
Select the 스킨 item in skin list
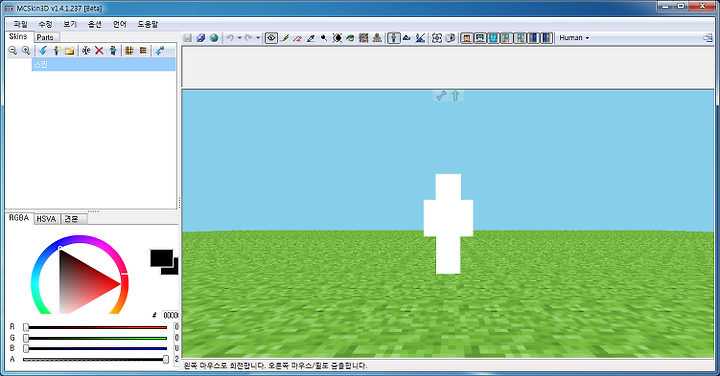[103, 65]
